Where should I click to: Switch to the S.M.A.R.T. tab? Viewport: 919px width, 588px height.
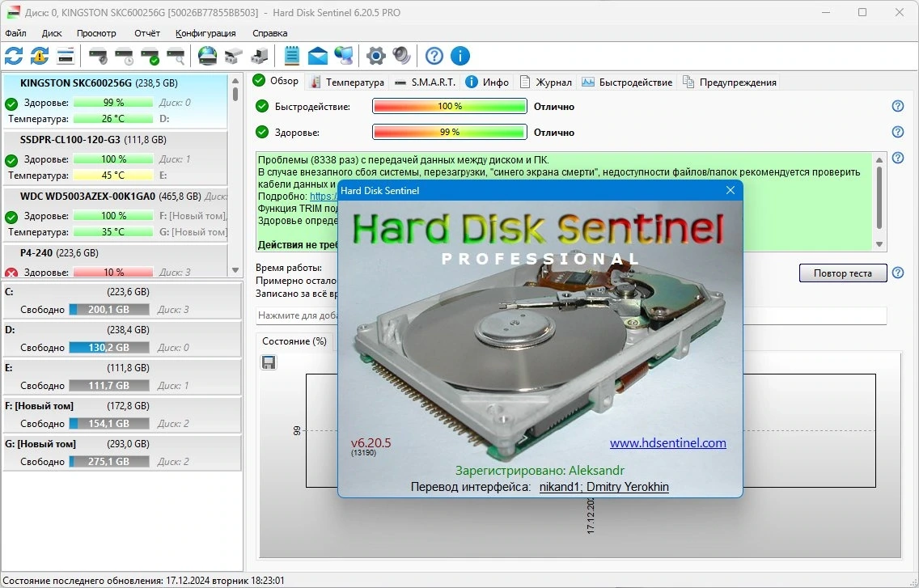coord(426,82)
